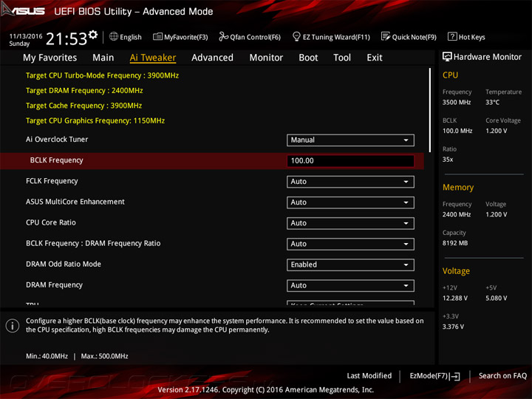This screenshot has height=399, width=532.
Task: Open settings gear next to clock
Action: [x=93, y=35]
